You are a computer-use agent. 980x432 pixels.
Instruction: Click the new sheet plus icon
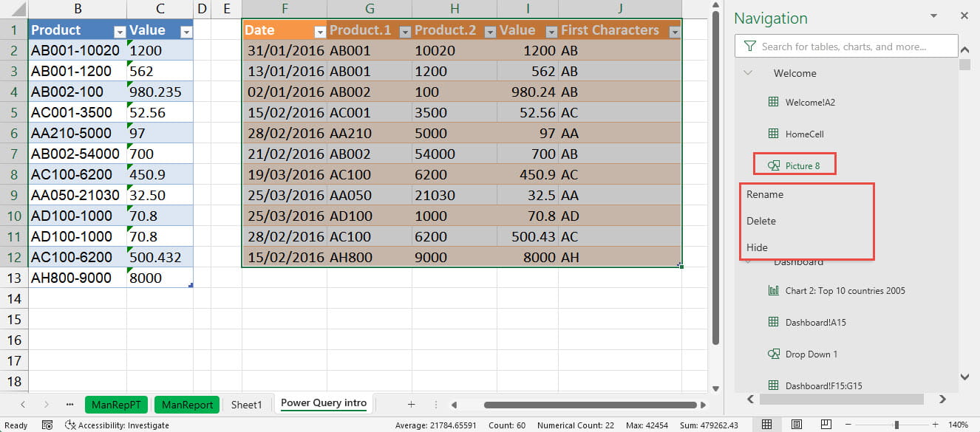[411, 404]
